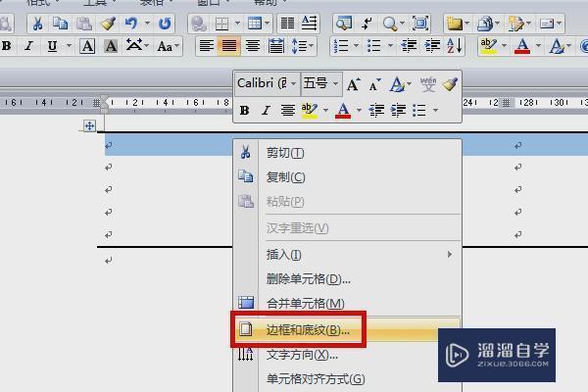Toggle Italic in the main formatting toolbar
588x392 pixels.
28,46
